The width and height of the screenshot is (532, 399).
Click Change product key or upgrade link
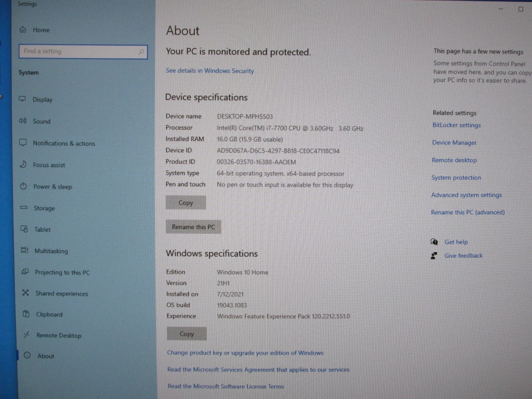pos(245,353)
